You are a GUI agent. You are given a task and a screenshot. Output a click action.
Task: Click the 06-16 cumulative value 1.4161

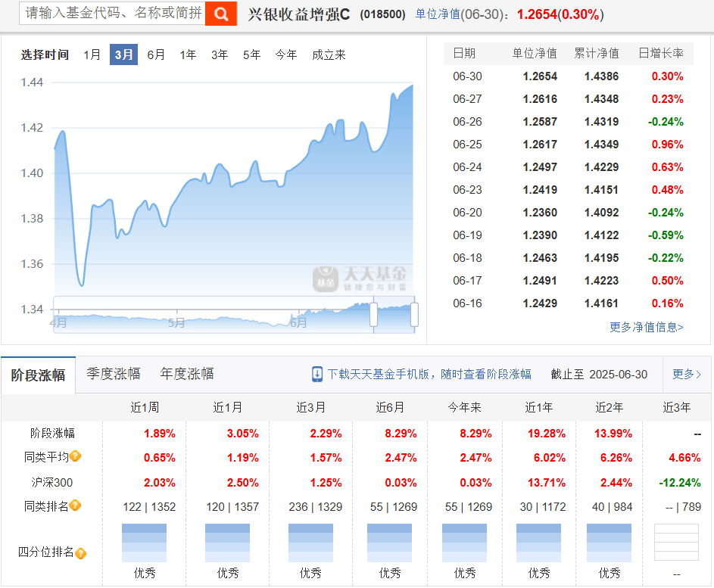pos(601,303)
